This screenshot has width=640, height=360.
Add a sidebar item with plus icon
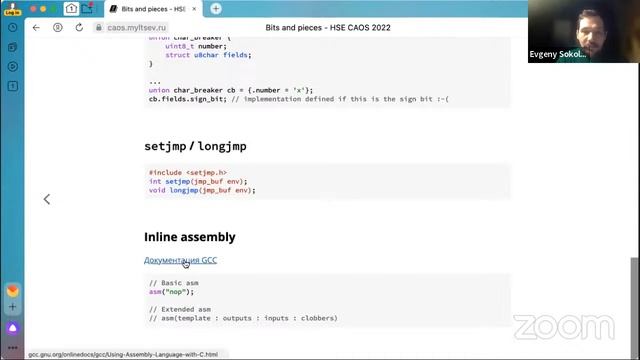[x=13, y=307]
